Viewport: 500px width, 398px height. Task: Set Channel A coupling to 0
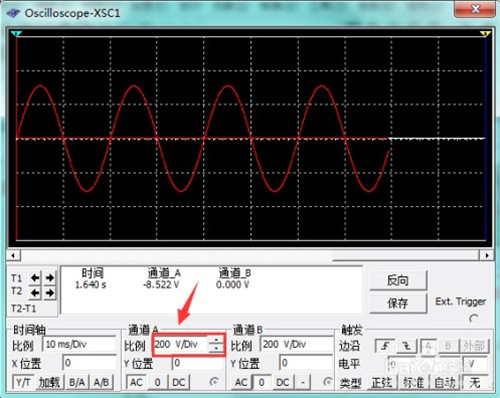[x=157, y=382]
